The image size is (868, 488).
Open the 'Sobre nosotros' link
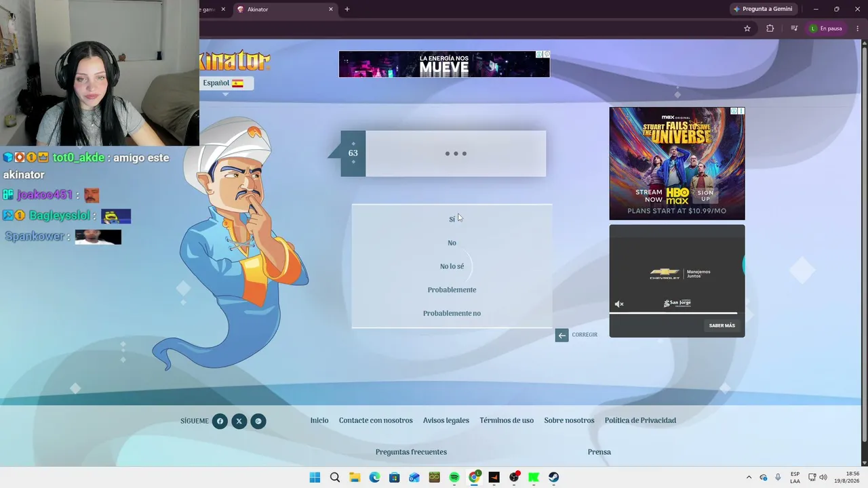(569, 420)
